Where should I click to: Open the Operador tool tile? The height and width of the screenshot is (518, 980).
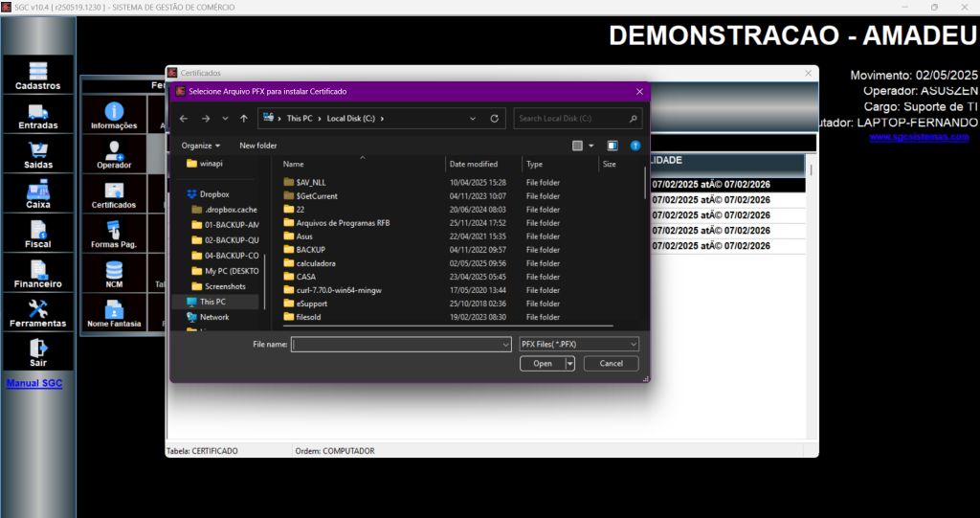pos(114,154)
